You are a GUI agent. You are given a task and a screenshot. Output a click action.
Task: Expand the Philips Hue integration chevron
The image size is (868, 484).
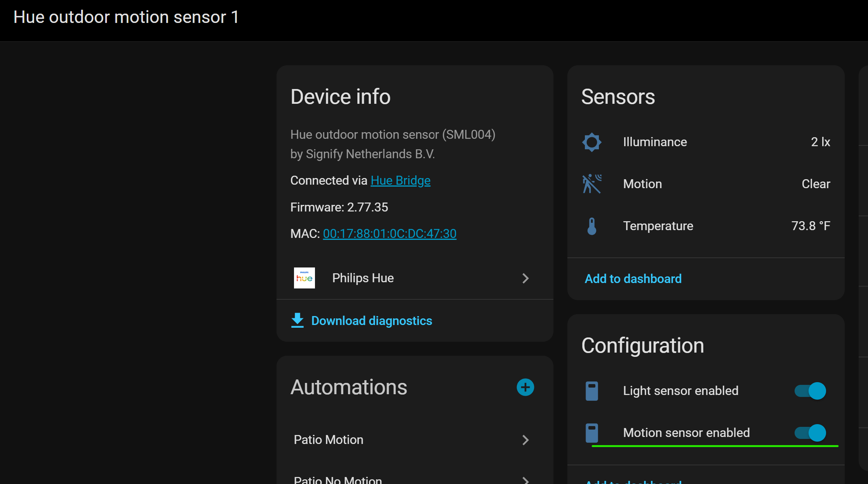525,278
